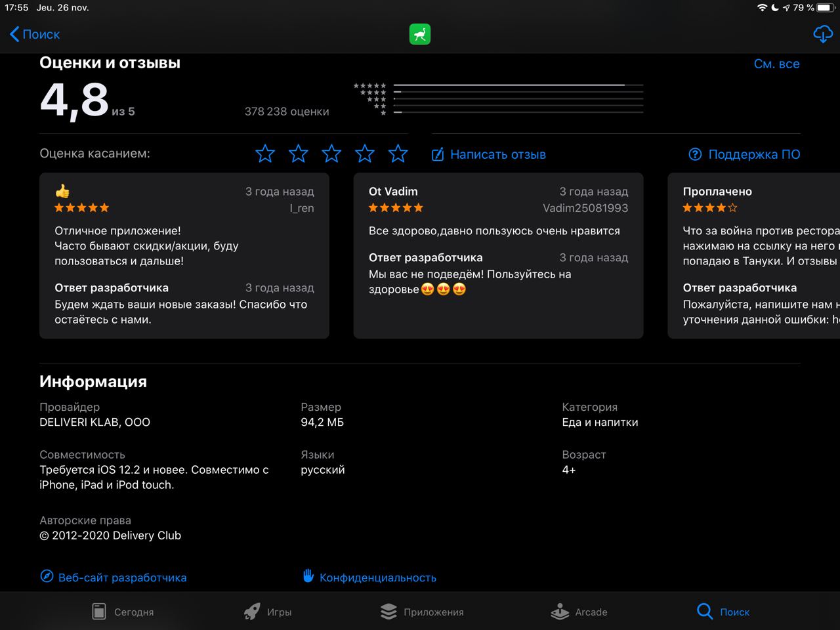Image resolution: width=840 pixels, height=630 pixels.
Task: Rate the app with two stars
Action: (x=299, y=154)
